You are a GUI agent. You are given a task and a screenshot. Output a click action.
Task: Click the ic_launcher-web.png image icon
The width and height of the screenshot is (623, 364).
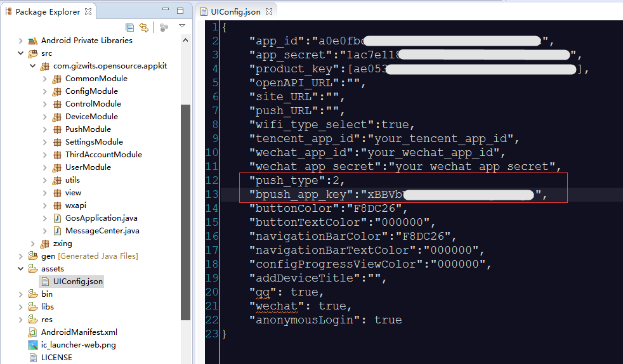(33, 345)
